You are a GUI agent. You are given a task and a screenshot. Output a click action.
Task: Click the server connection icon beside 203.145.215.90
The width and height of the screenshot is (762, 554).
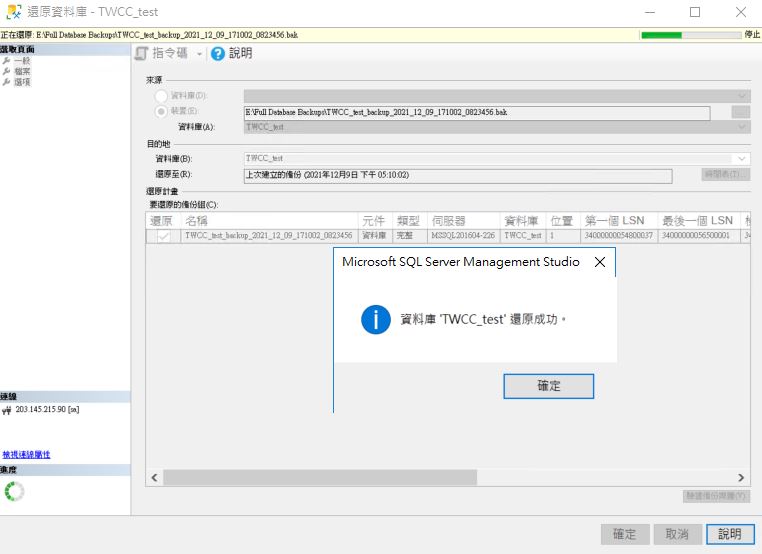click(x=7, y=410)
